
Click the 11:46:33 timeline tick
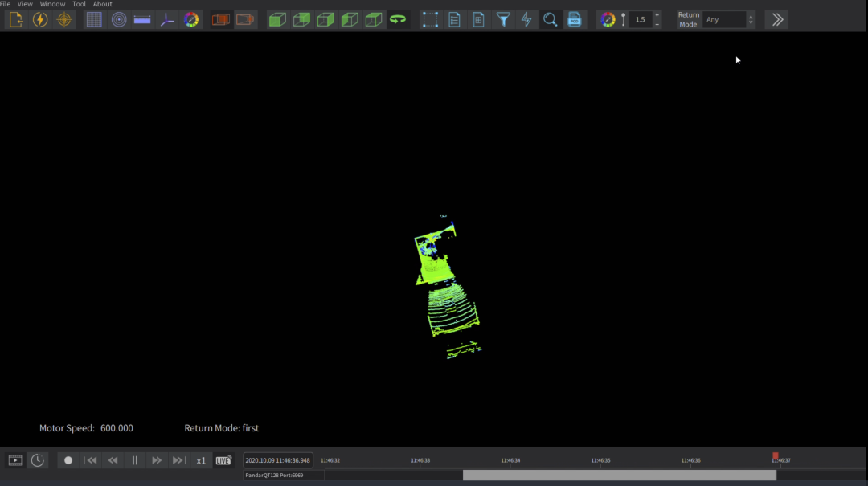(x=420, y=460)
